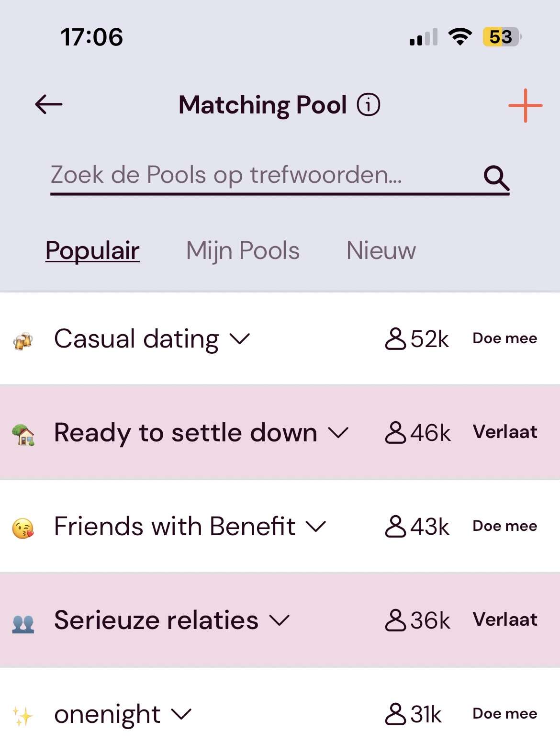Switch to the Mijn Pools tab
Screen dimensions: 560x754
coord(243,251)
